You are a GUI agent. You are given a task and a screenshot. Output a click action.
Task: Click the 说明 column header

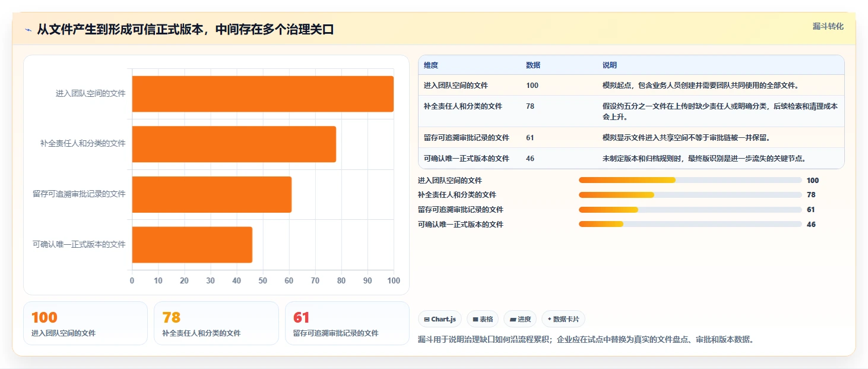tap(610, 65)
